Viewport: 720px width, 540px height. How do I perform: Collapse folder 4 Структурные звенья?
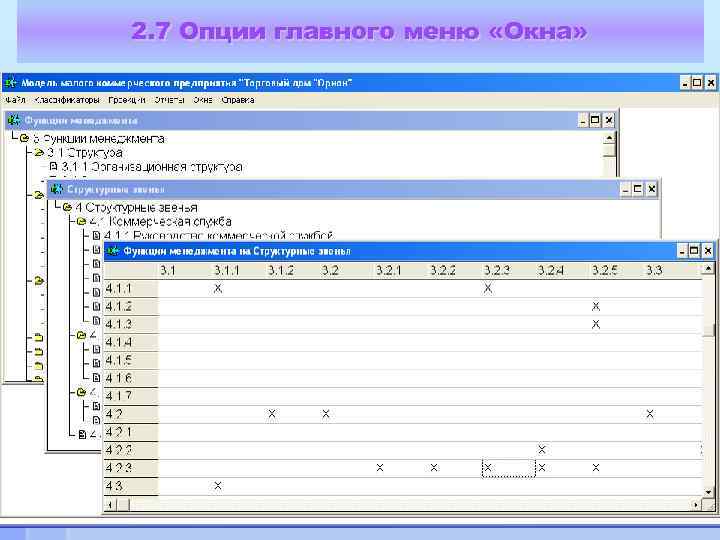click(x=67, y=207)
